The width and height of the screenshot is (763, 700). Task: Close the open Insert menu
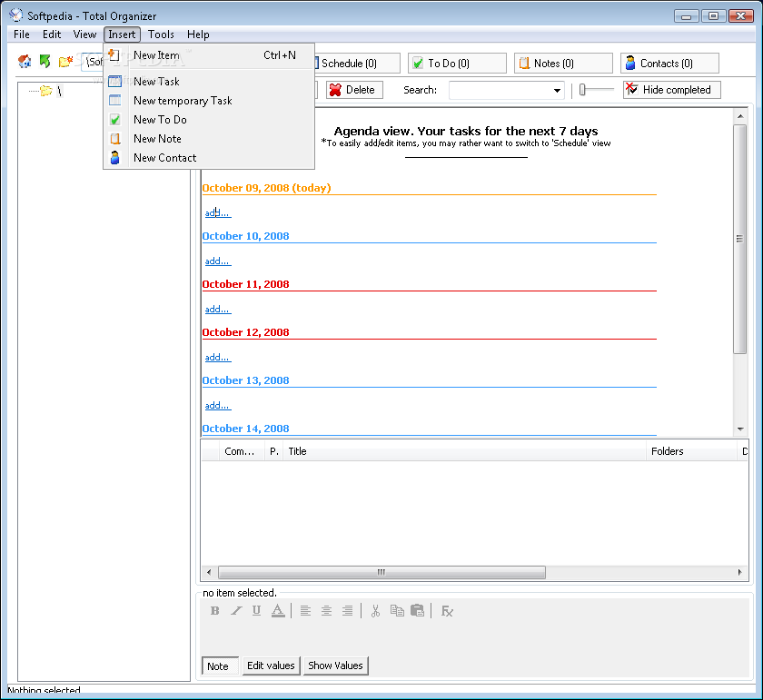coord(122,35)
